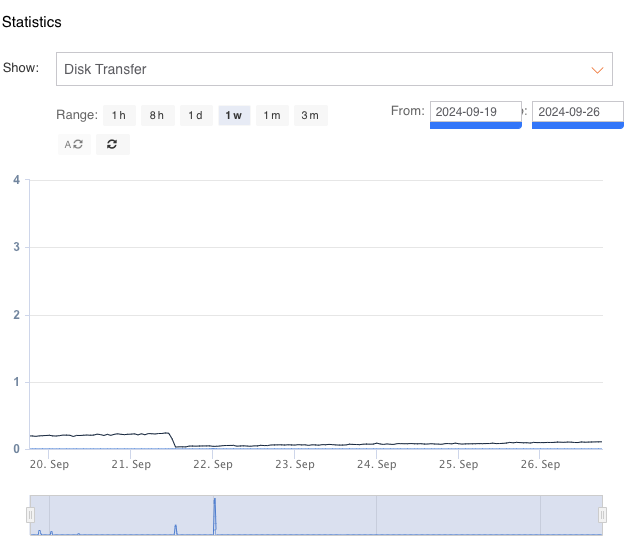
Task: Click the orange dropdown chevron arrow
Action: coord(598,70)
